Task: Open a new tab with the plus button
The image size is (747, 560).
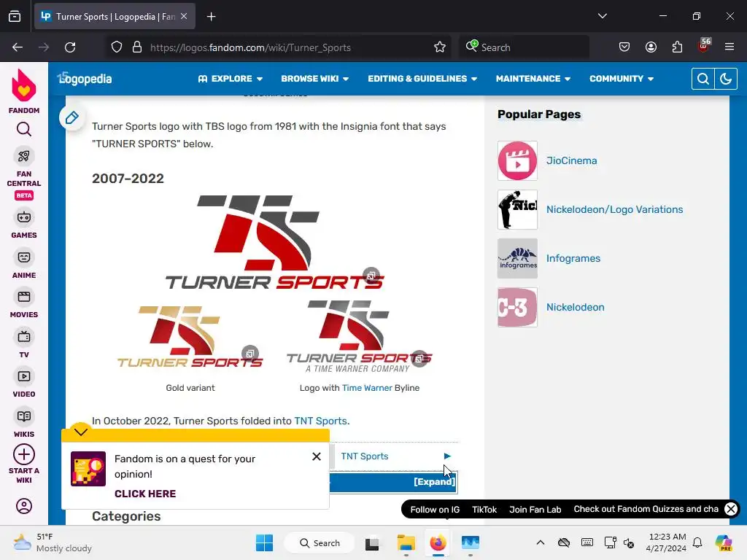Action: pyautogui.click(x=211, y=17)
